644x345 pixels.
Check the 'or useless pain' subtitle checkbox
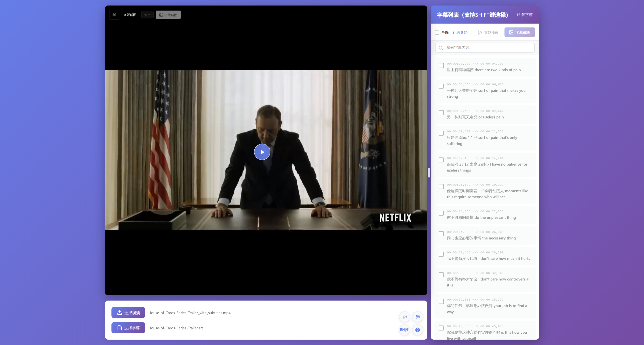(x=441, y=113)
